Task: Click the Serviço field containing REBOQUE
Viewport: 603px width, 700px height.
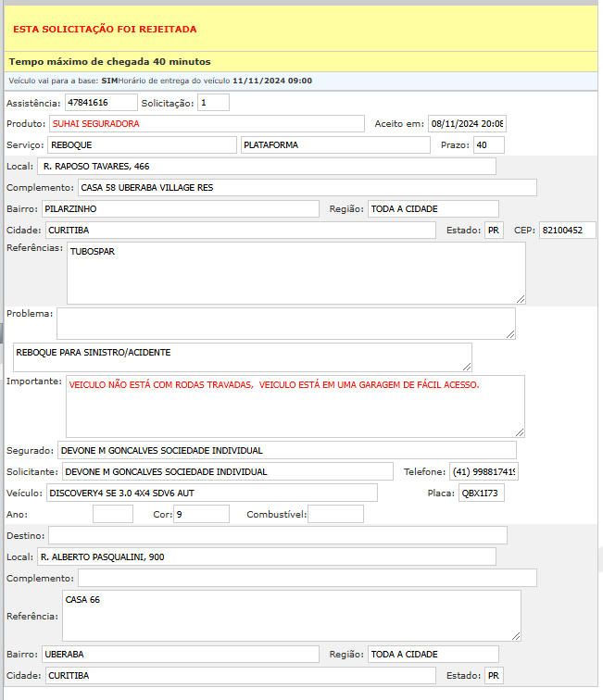Action: 142,145
